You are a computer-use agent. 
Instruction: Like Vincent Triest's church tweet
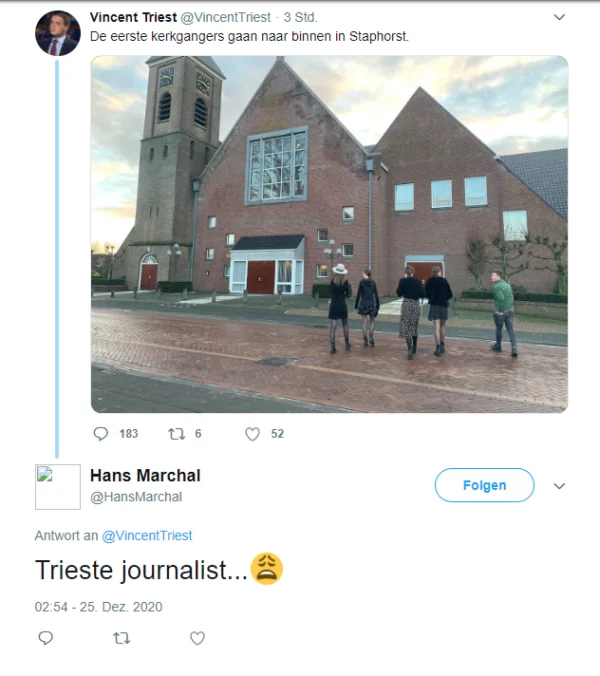pyautogui.click(x=253, y=434)
